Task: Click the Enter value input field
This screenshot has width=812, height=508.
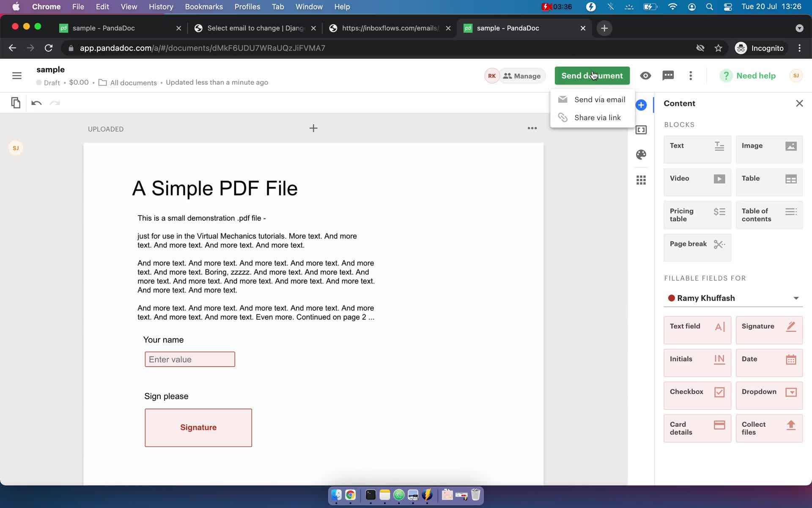Action: coord(189,359)
